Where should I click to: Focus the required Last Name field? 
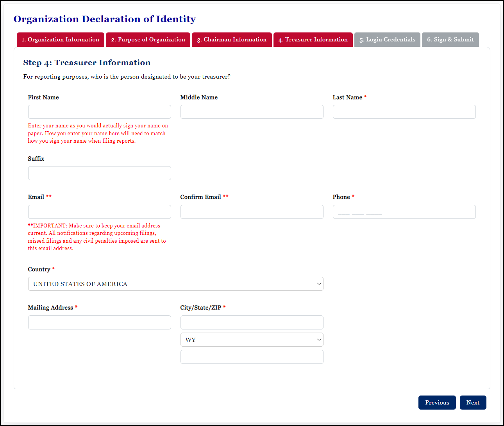coord(404,112)
